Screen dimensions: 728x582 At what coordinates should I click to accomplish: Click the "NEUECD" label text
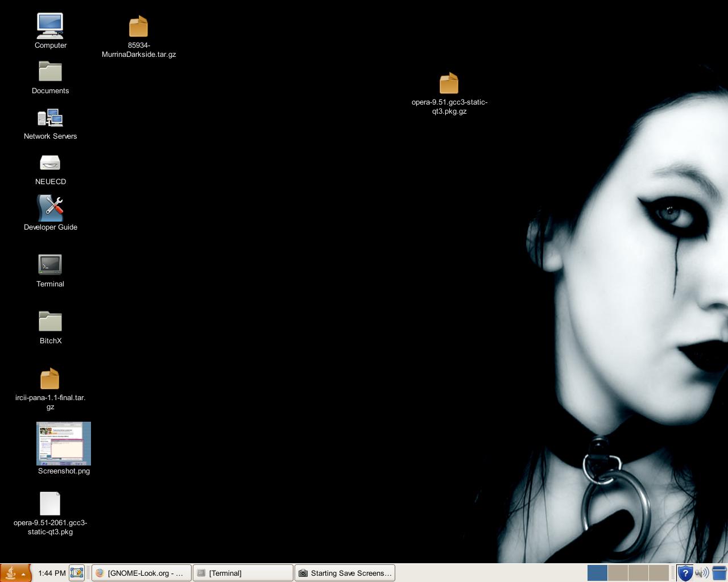[50, 182]
